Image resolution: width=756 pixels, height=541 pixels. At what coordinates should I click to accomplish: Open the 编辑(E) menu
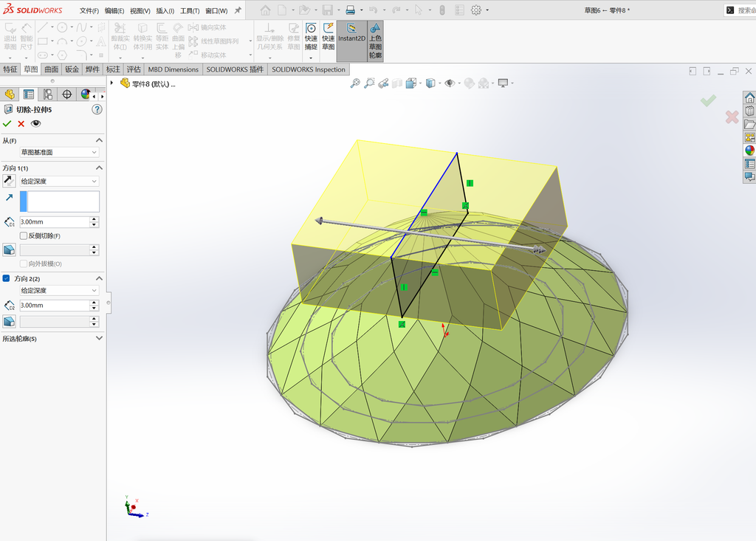(114, 10)
